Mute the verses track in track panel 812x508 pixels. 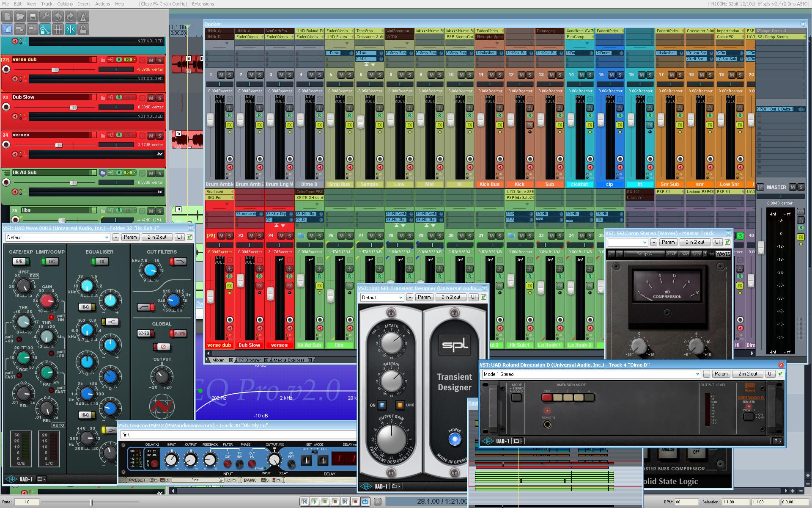(x=151, y=135)
